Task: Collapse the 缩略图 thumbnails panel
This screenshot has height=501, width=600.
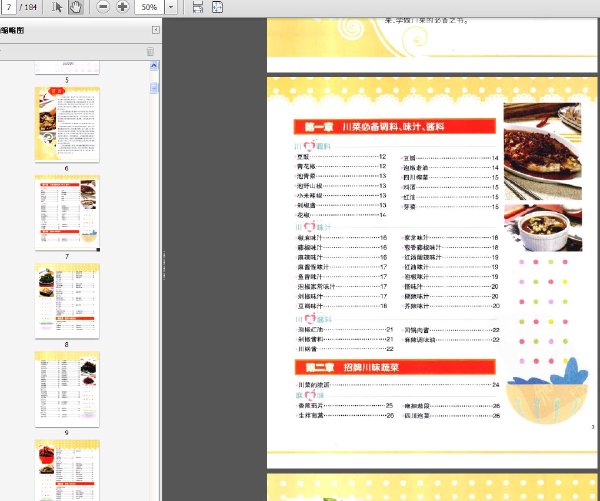Action: pos(156,30)
